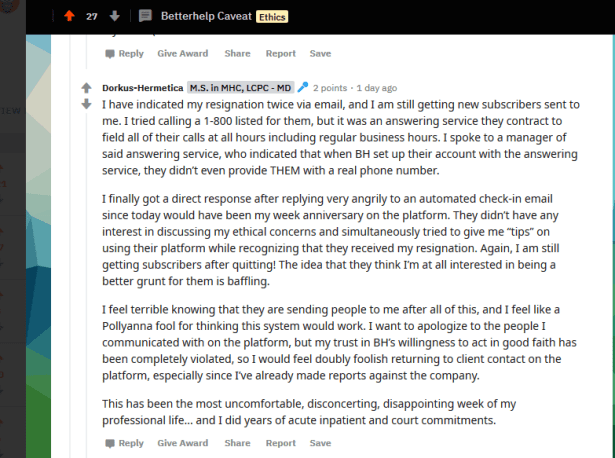The height and width of the screenshot is (458, 615).
Task: Click the Reply bubble icon above Dorkus-Hermetica's comment
Action: click(110, 53)
